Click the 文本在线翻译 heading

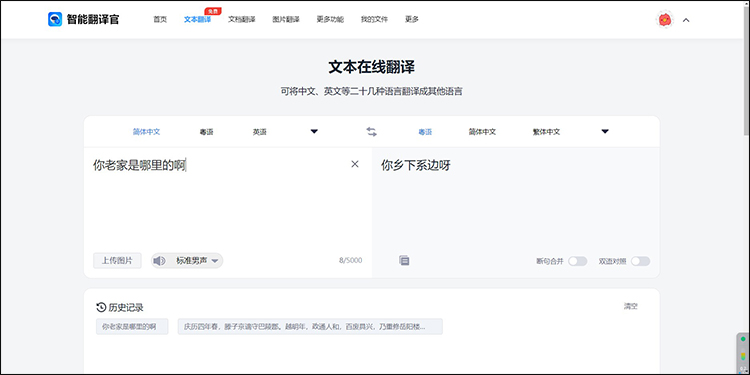click(x=372, y=67)
